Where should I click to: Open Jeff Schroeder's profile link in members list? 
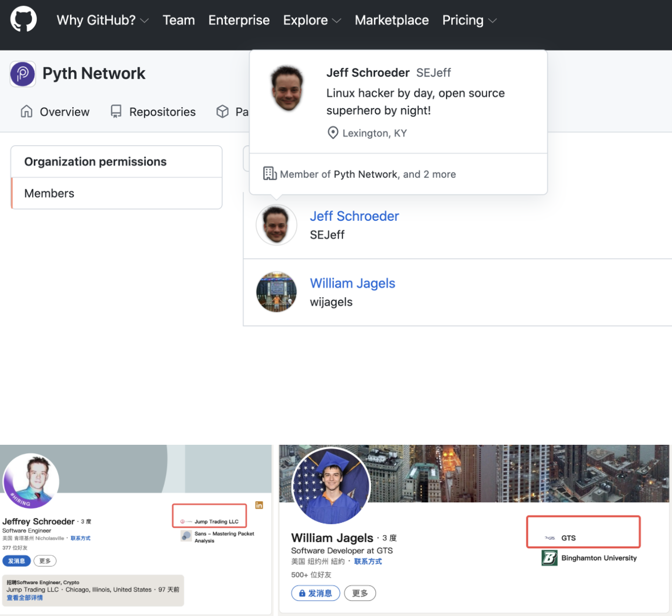click(x=354, y=216)
